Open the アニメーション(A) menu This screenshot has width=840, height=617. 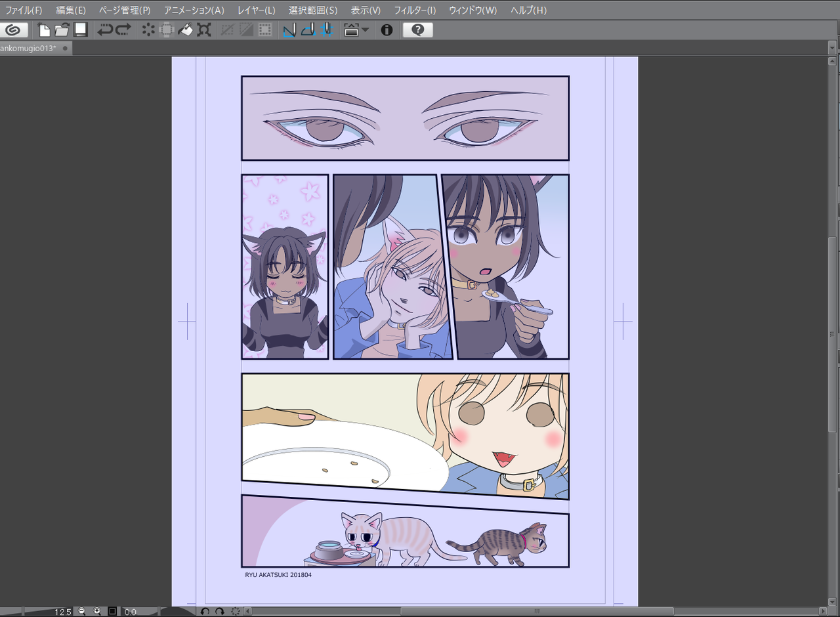pos(194,11)
